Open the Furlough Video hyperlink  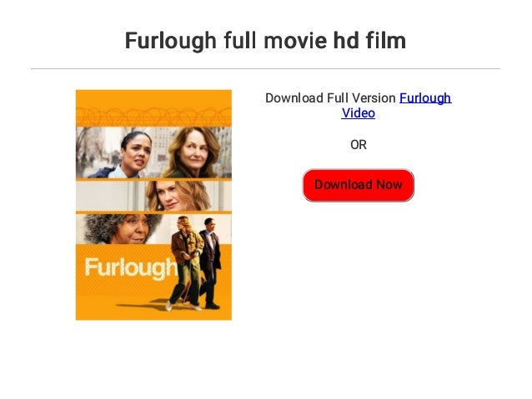coord(396,106)
